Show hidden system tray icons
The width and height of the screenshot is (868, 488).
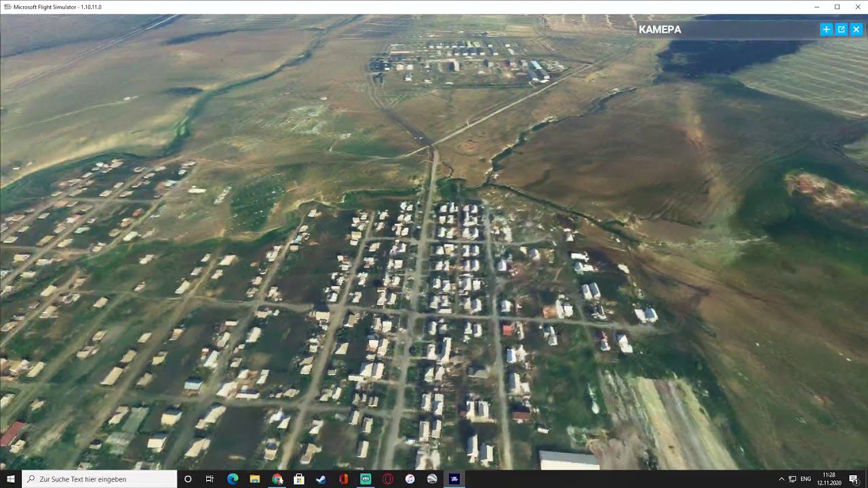click(781, 479)
